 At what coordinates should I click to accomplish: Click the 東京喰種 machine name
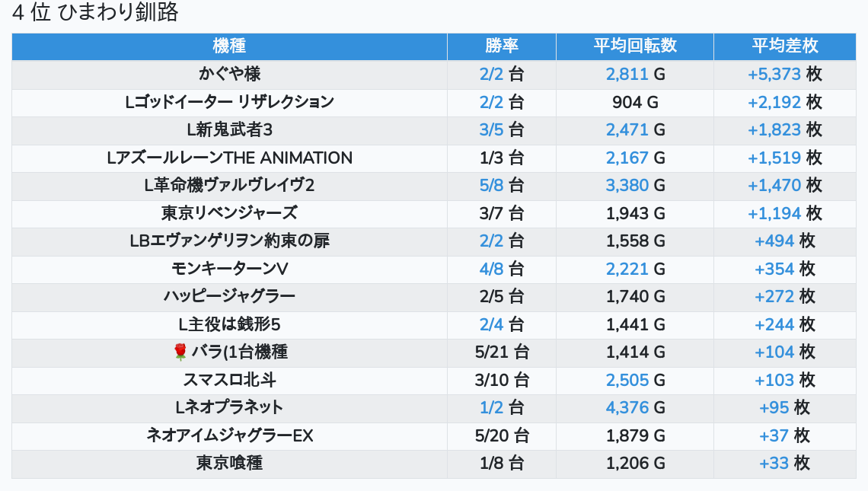click(x=229, y=463)
